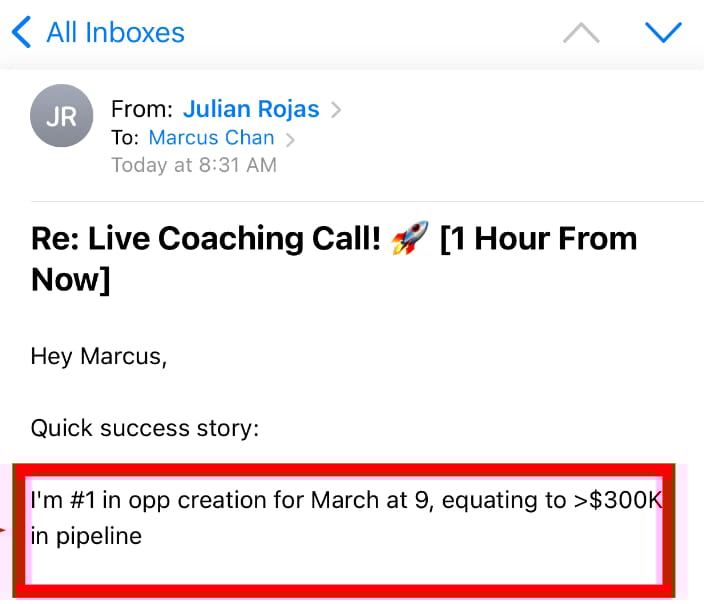Jump to previous message with up arrow
Screen dimensions: 704x604
581,33
